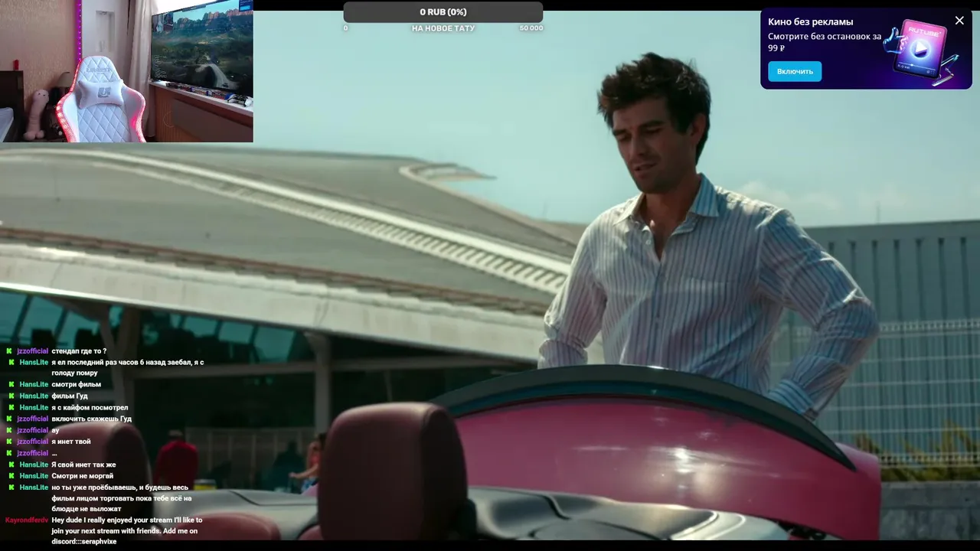This screenshot has width=980, height=551.
Task: Click the Kick badge beside Смотри не моргай
Action: click(11, 476)
